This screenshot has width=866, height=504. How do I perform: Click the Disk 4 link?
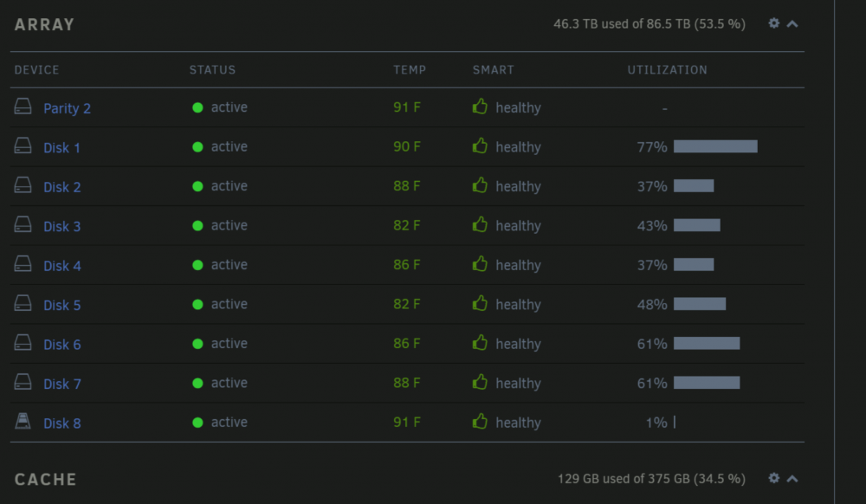pos(61,266)
